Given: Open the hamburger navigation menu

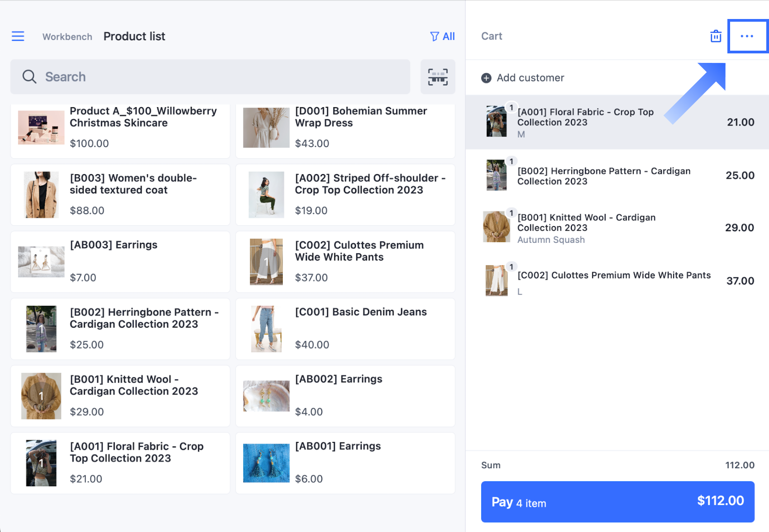Looking at the screenshot, I should 18,36.
